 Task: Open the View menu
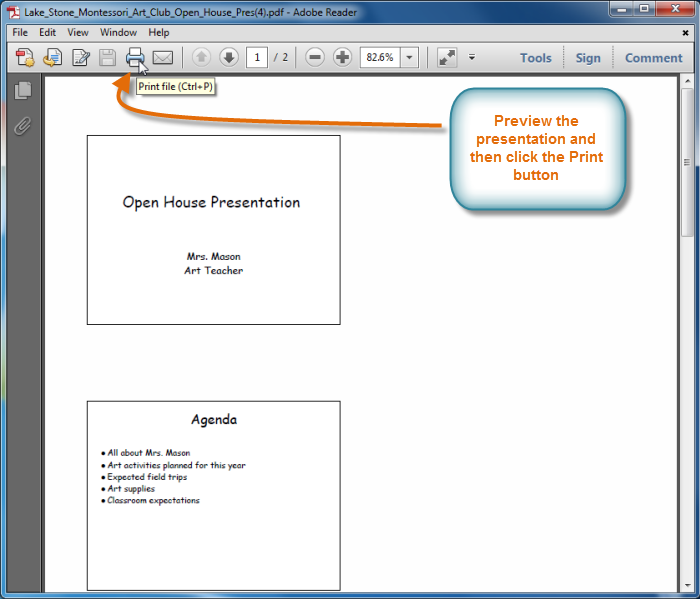click(x=78, y=33)
